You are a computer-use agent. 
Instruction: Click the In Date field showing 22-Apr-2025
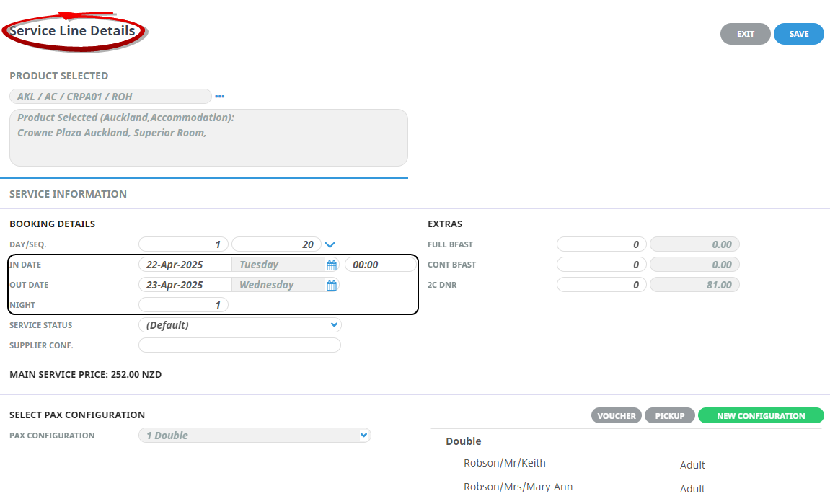(185, 265)
